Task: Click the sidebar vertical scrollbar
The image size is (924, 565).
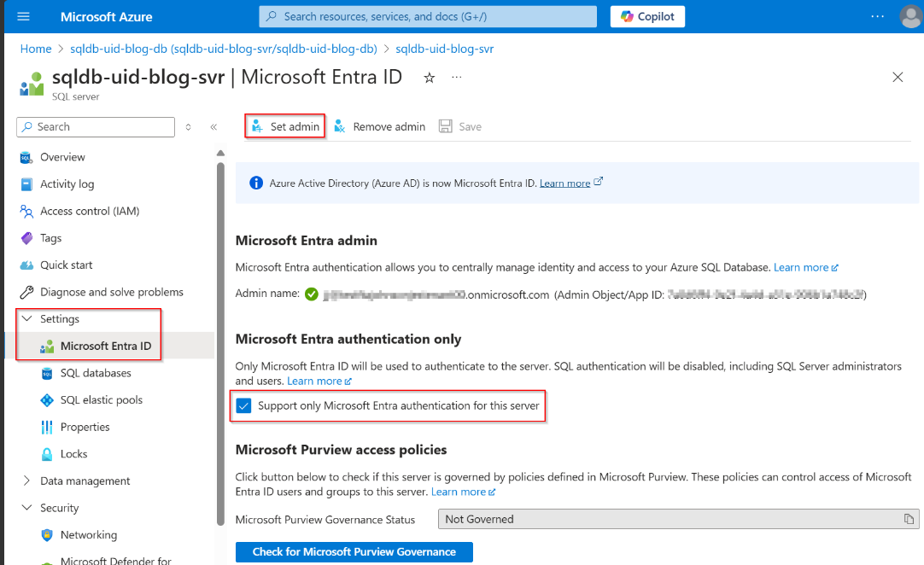Action: [220, 343]
